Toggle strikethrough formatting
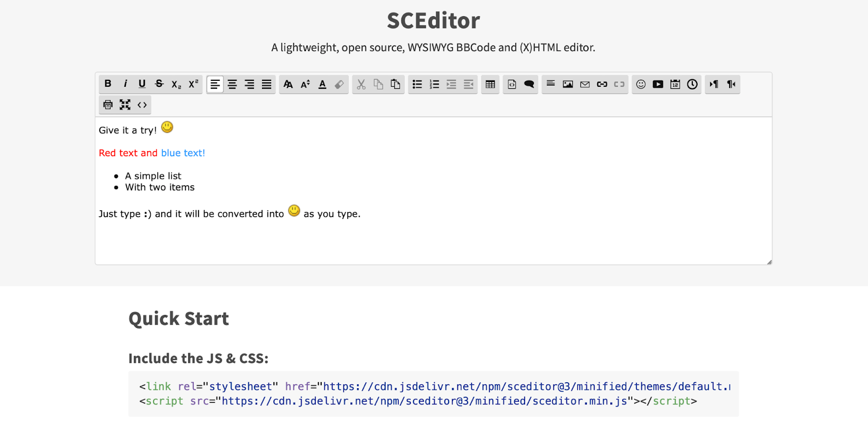 (159, 84)
